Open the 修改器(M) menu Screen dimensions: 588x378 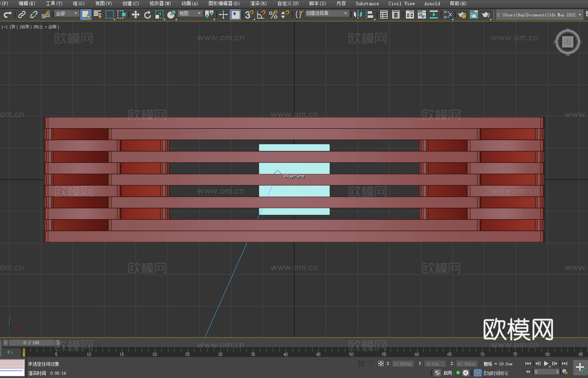(x=160, y=3)
